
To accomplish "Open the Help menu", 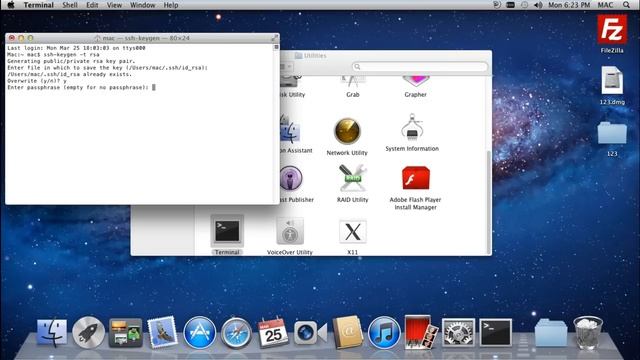I will pos(171,5).
